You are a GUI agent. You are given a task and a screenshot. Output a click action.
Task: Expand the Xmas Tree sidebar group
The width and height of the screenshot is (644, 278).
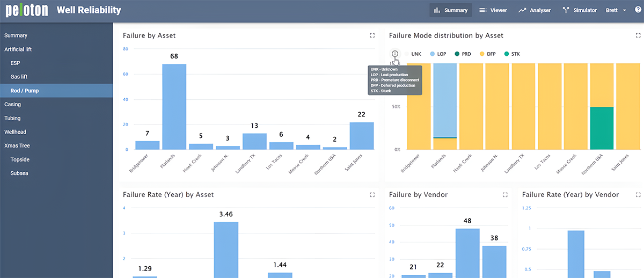point(17,146)
